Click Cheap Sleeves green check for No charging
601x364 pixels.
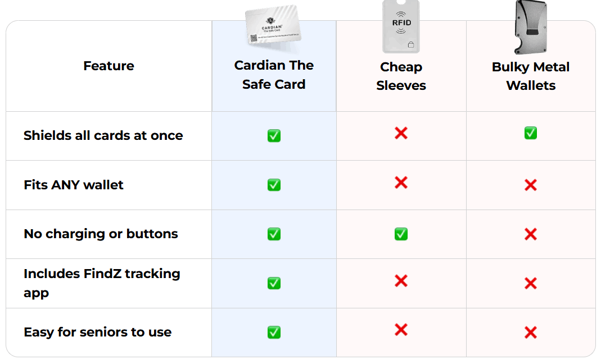click(x=401, y=234)
